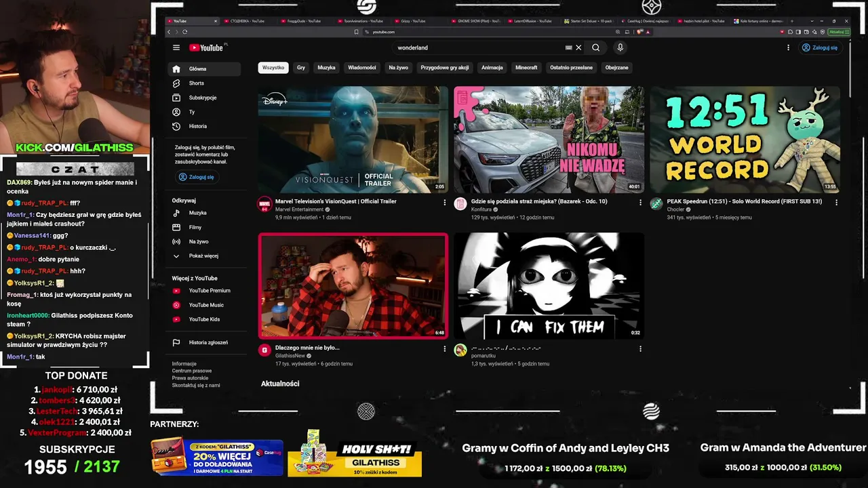The image size is (868, 488).
Task: Expand Pokaż więcej in the sidebar
Action: pyautogui.click(x=204, y=256)
